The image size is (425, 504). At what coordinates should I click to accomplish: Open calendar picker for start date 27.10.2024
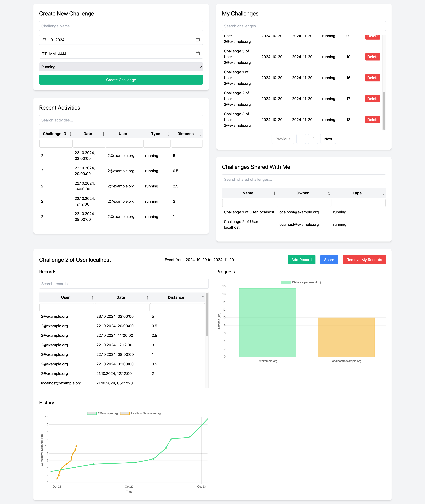(x=198, y=40)
